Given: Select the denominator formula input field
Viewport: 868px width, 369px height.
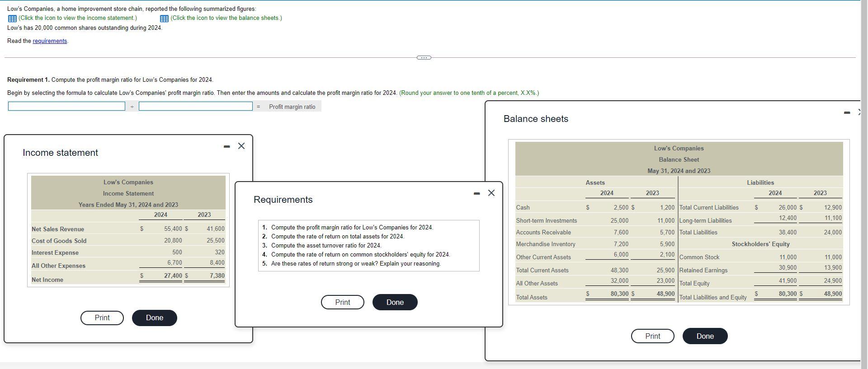Looking at the screenshot, I should [196, 107].
